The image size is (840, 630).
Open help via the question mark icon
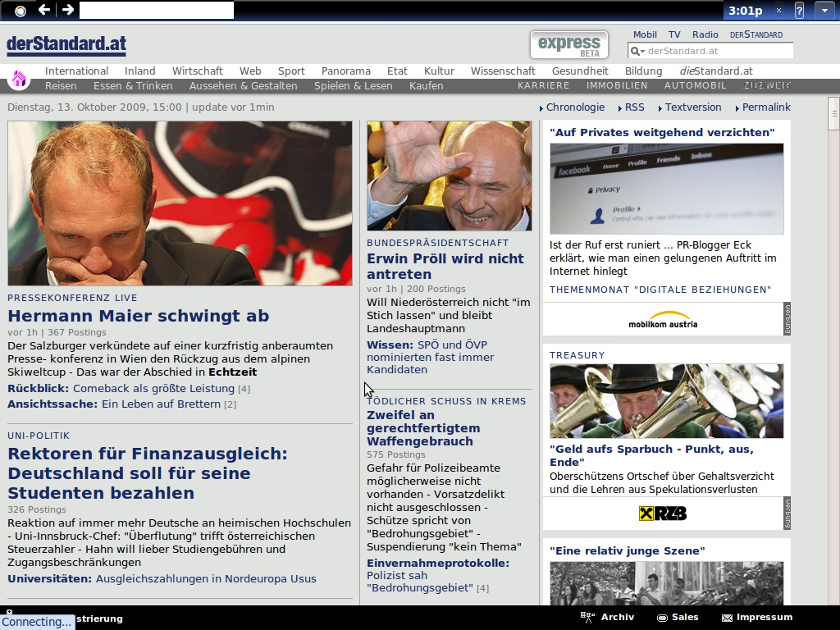point(799,10)
